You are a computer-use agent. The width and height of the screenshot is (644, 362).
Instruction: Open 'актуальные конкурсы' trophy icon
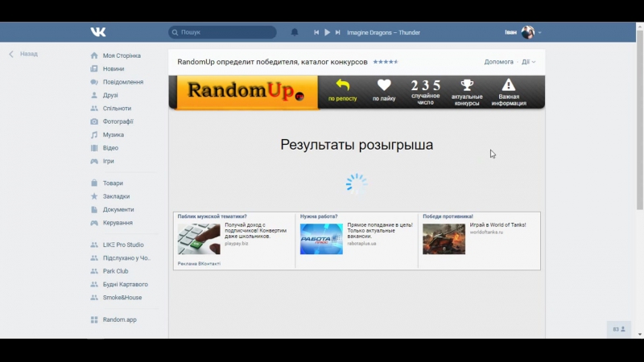click(x=467, y=86)
